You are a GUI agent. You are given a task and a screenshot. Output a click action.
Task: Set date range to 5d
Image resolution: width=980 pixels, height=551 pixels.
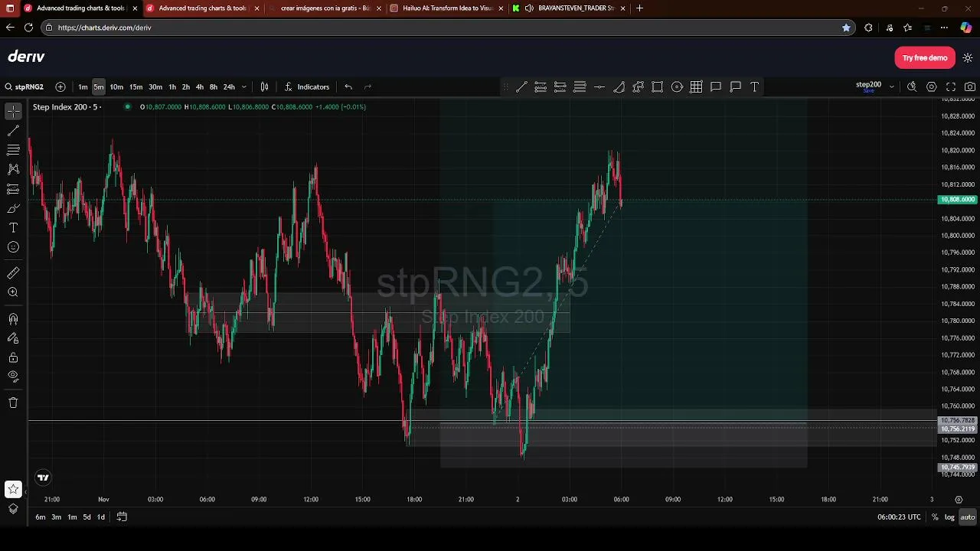coord(87,517)
